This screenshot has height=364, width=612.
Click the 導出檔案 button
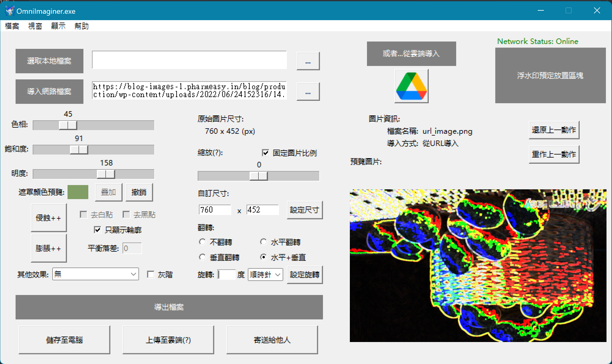pos(169,307)
